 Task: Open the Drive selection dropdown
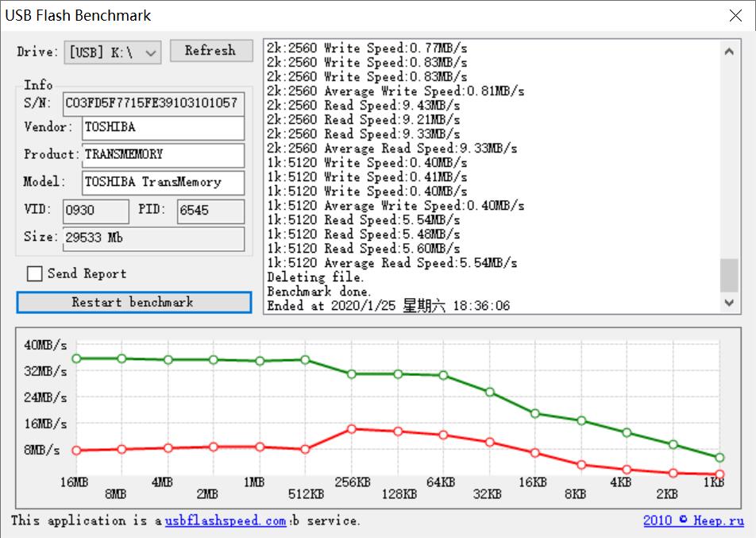coord(112,52)
